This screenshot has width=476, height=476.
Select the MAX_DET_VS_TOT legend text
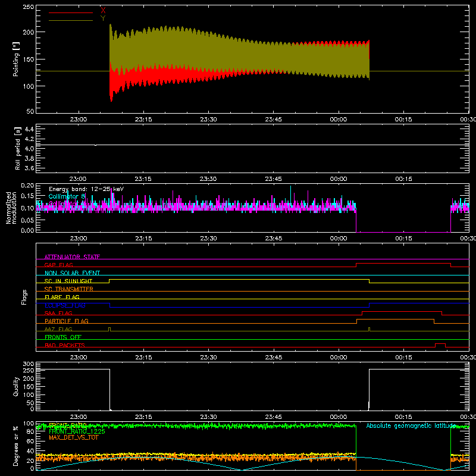[x=73, y=437]
